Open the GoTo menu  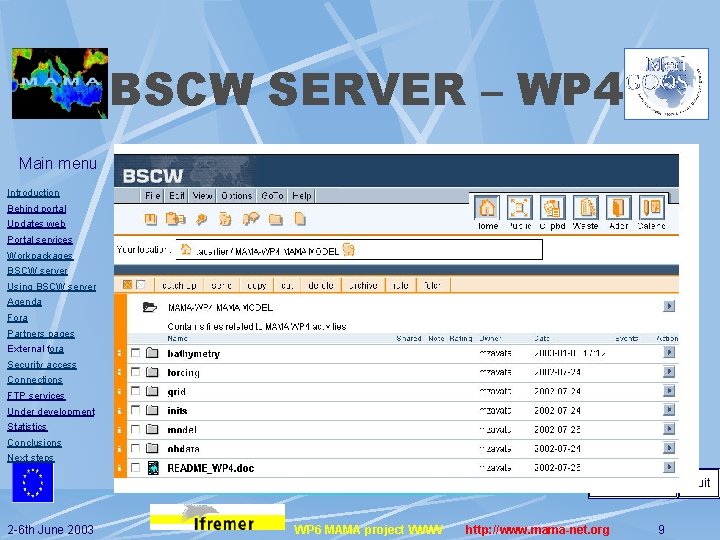point(272,196)
